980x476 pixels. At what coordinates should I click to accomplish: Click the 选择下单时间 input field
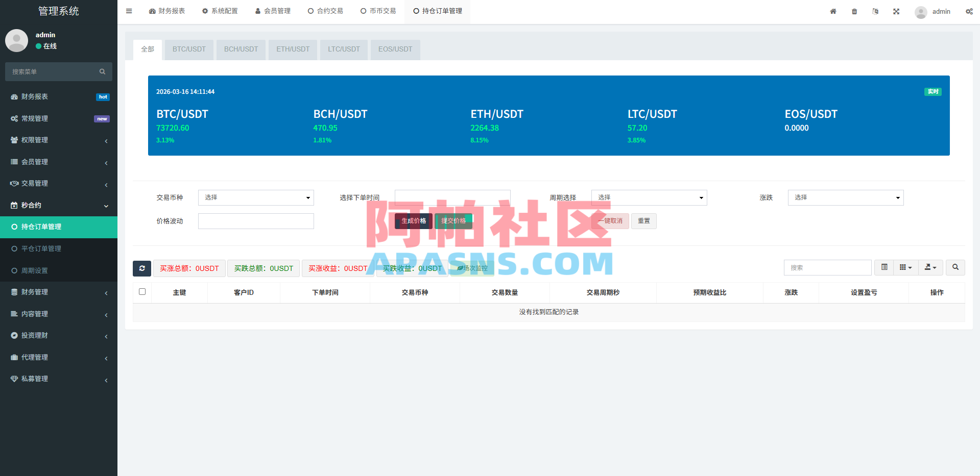click(452, 197)
